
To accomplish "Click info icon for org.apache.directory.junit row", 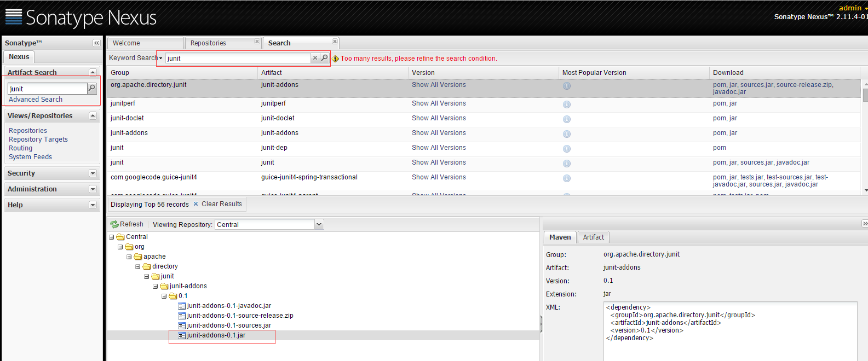I will 567,86.
